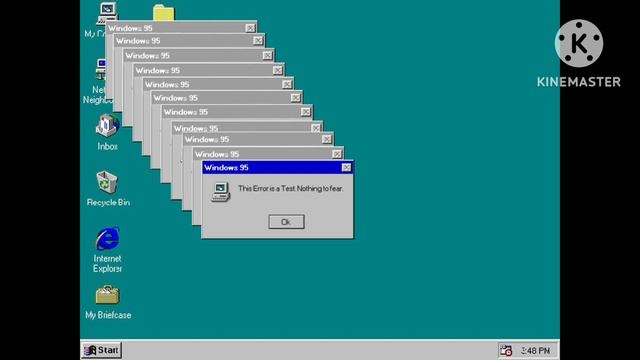The image size is (640, 360).
Task: Close the active blue-titled Windows 95 dialog
Action: [346, 168]
